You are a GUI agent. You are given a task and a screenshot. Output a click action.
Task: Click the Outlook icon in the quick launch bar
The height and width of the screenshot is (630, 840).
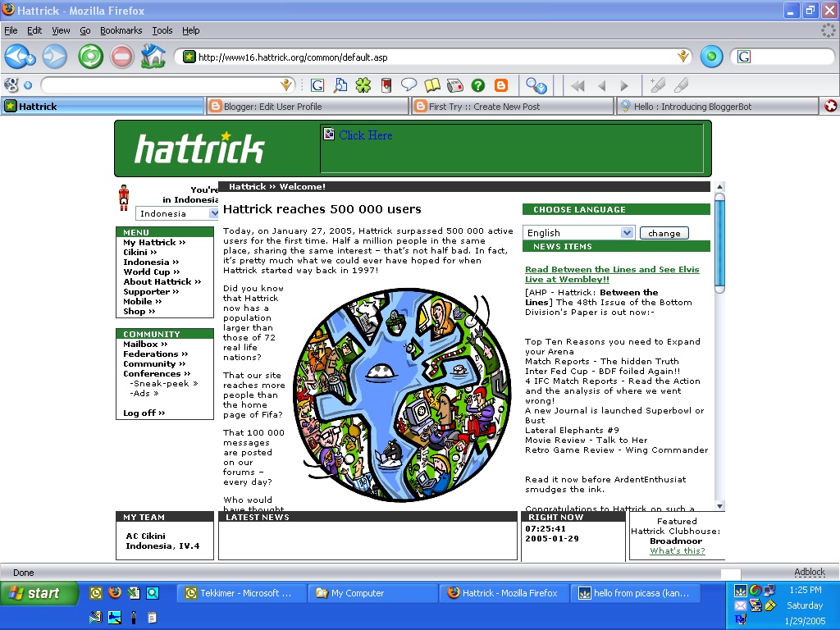[95, 592]
